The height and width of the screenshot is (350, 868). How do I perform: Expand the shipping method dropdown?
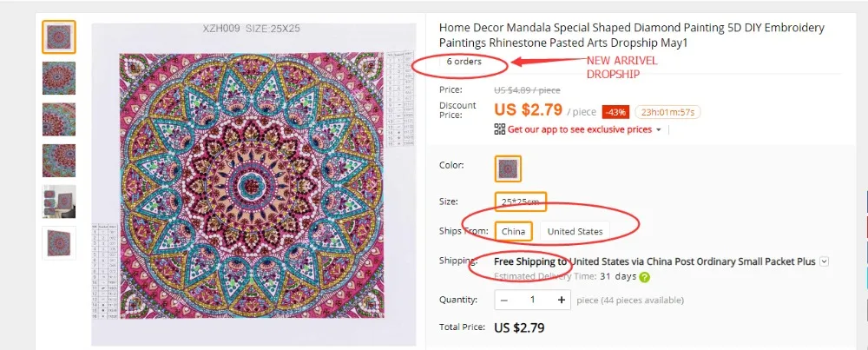(825, 261)
